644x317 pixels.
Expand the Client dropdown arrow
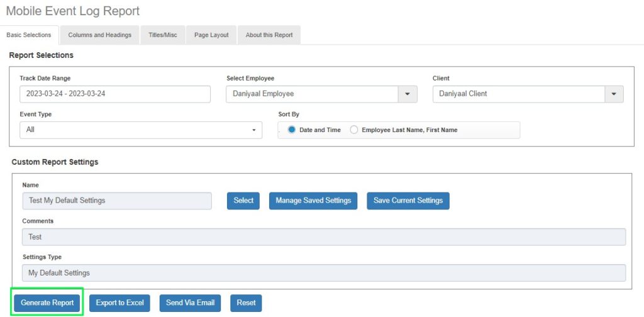pos(613,94)
